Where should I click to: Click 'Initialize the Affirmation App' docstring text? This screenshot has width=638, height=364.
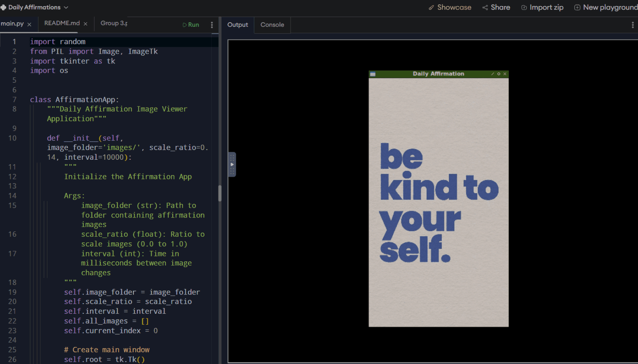coord(128,177)
